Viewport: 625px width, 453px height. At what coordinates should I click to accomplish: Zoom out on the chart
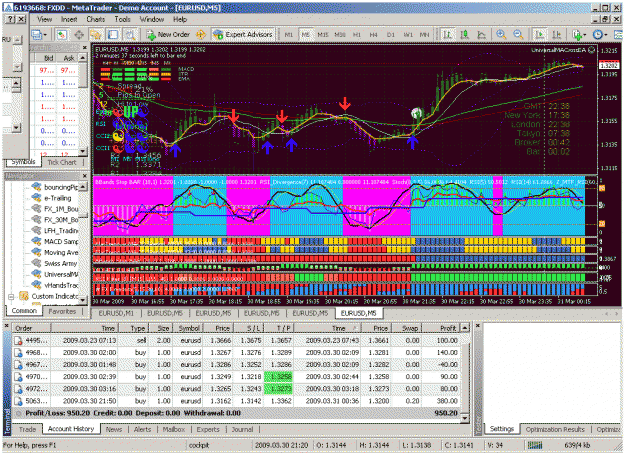point(518,35)
